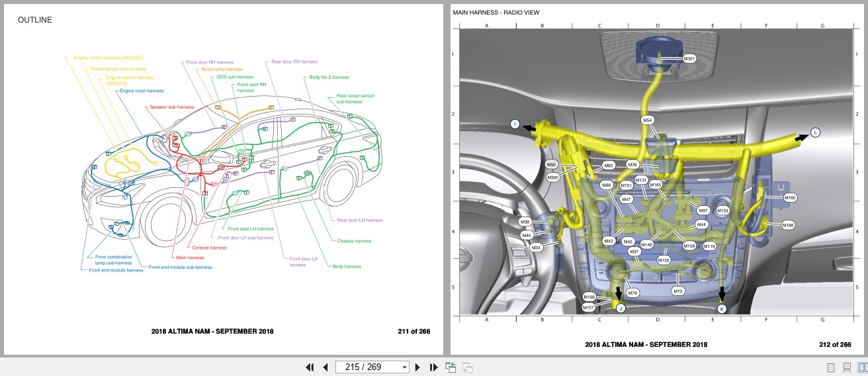Click the M301 connector label

point(689,59)
